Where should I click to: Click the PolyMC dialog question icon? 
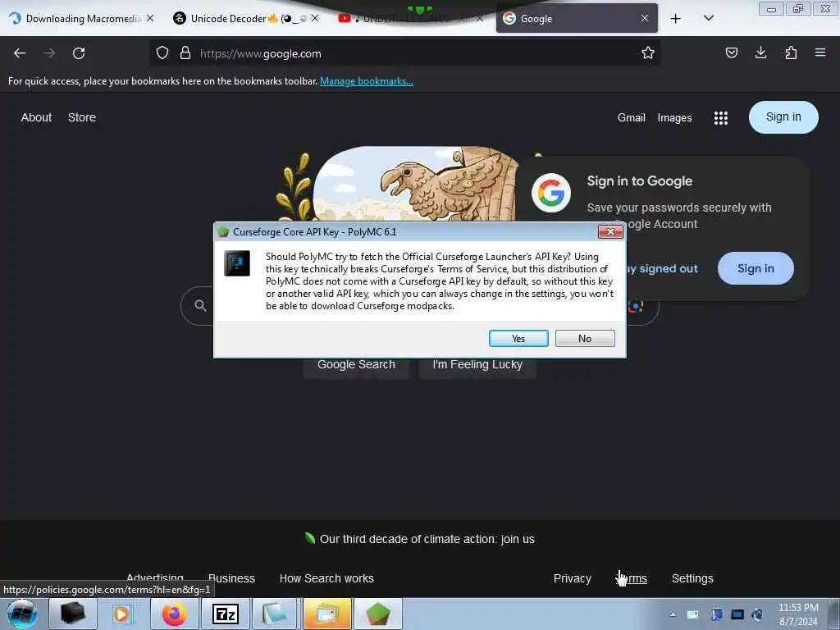(237, 263)
